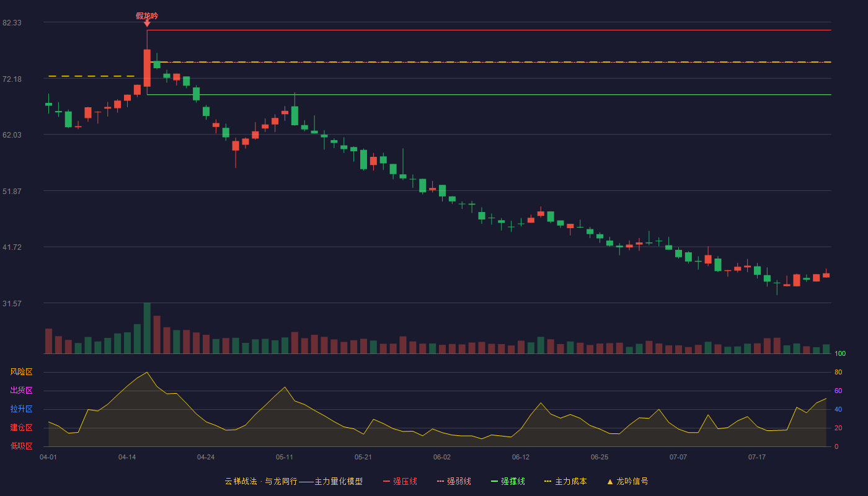Click the red 20 indicator scale value
Image resolution: width=868 pixels, height=496 pixels.
(x=838, y=428)
